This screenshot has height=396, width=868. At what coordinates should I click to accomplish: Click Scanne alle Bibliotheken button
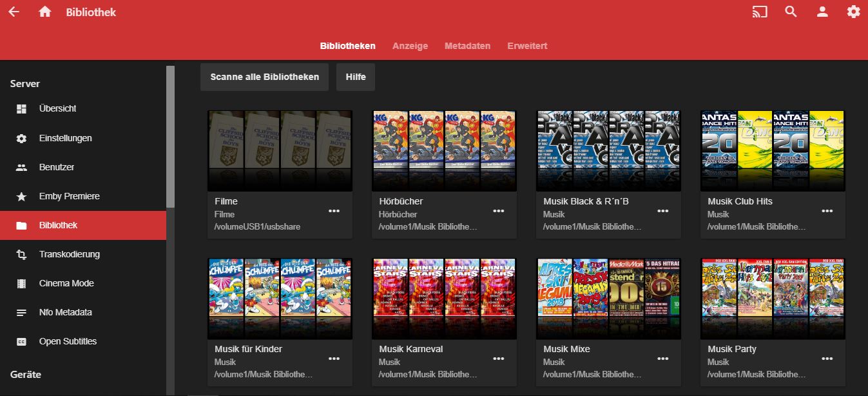pos(264,77)
